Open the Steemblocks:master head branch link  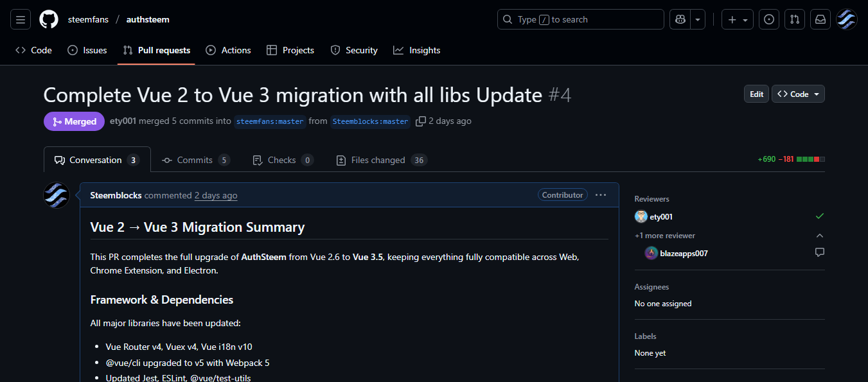[x=370, y=121]
